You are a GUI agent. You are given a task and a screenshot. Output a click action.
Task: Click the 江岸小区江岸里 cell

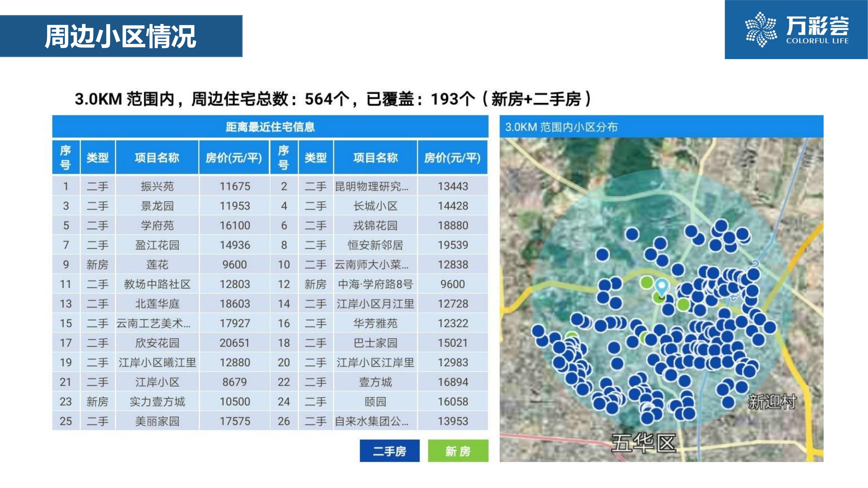375,362
